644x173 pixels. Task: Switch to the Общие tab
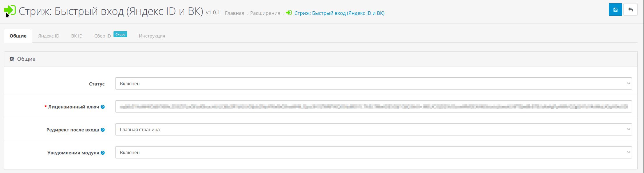(x=18, y=36)
